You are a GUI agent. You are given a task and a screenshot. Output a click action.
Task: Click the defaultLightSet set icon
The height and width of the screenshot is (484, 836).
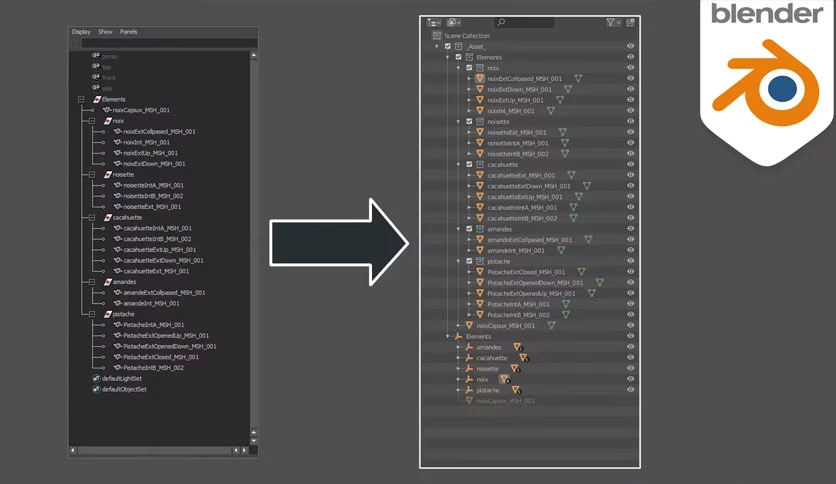(96, 378)
